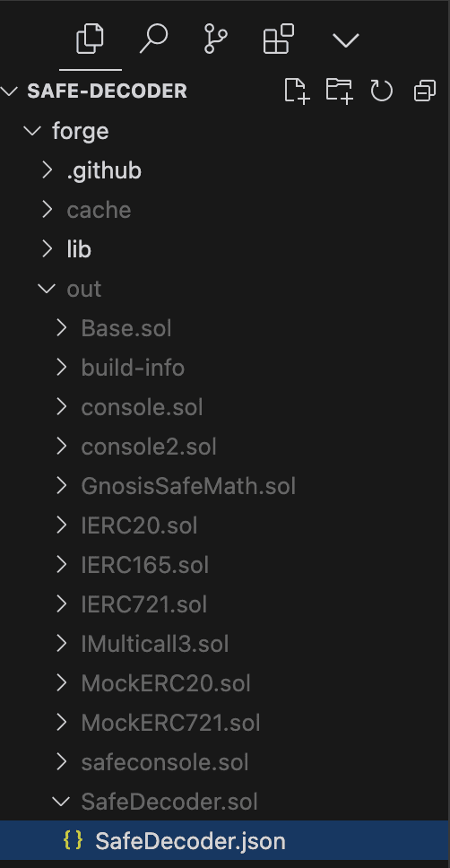Screen dimensions: 450x868
Task: Click the New Folder icon
Action: [x=340, y=91]
